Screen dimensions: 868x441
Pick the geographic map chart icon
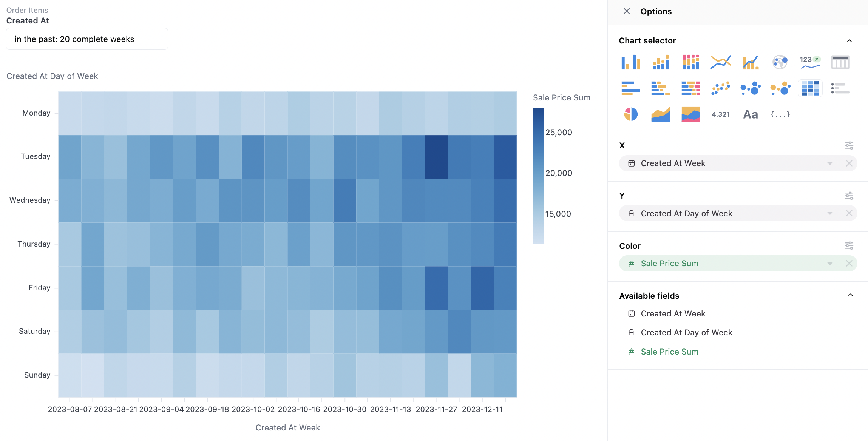click(x=780, y=62)
